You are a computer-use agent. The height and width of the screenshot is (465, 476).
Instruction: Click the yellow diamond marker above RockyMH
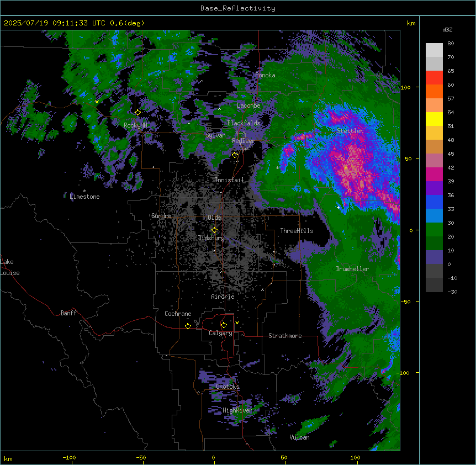point(137,113)
